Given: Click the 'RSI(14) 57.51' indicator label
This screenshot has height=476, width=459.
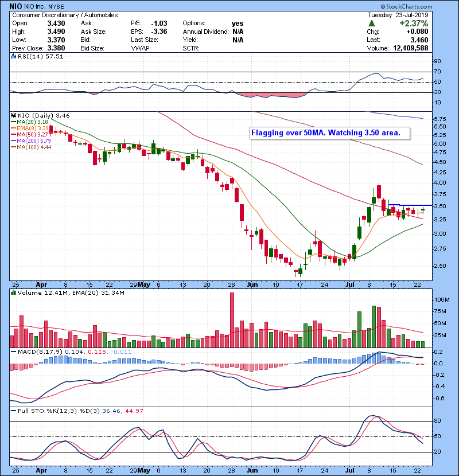Looking at the screenshot, I should [40, 56].
